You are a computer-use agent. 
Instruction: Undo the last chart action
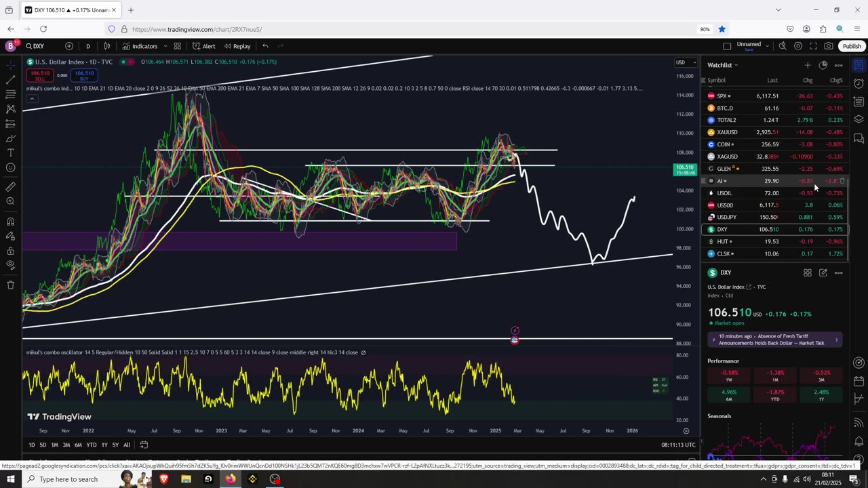click(265, 46)
